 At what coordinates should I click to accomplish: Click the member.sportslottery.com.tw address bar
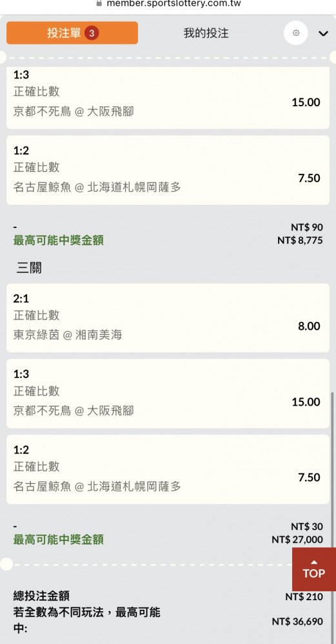click(173, 4)
